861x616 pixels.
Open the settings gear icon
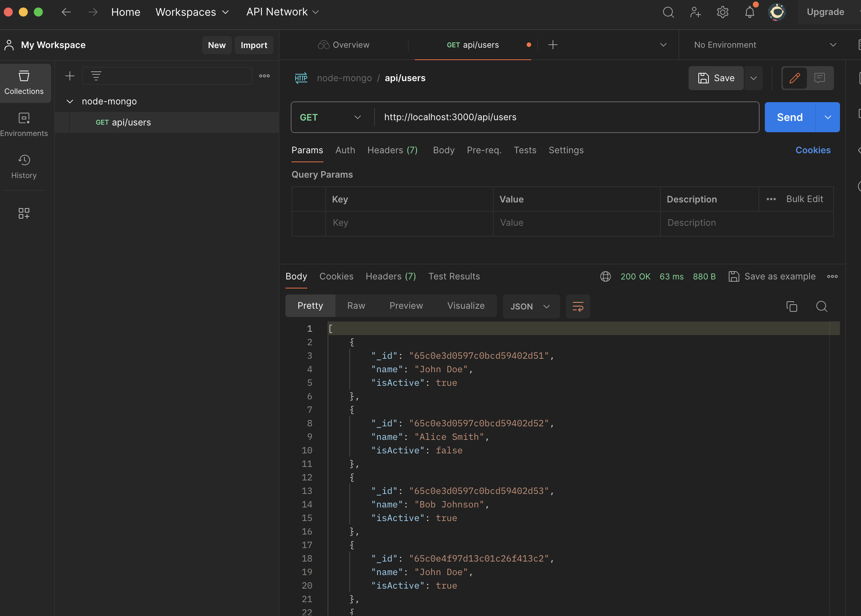point(722,12)
